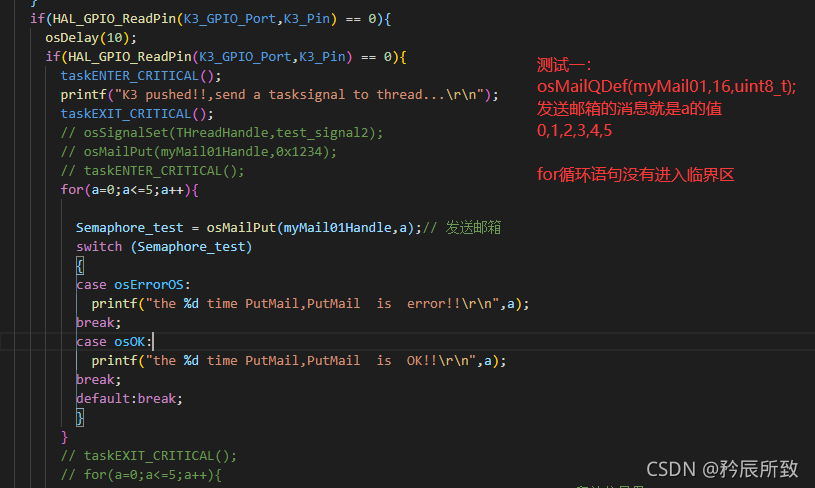815x488 pixels.
Task: Click the taskEXIT_CRITICAL(); call line
Action: tap(137, 114)
